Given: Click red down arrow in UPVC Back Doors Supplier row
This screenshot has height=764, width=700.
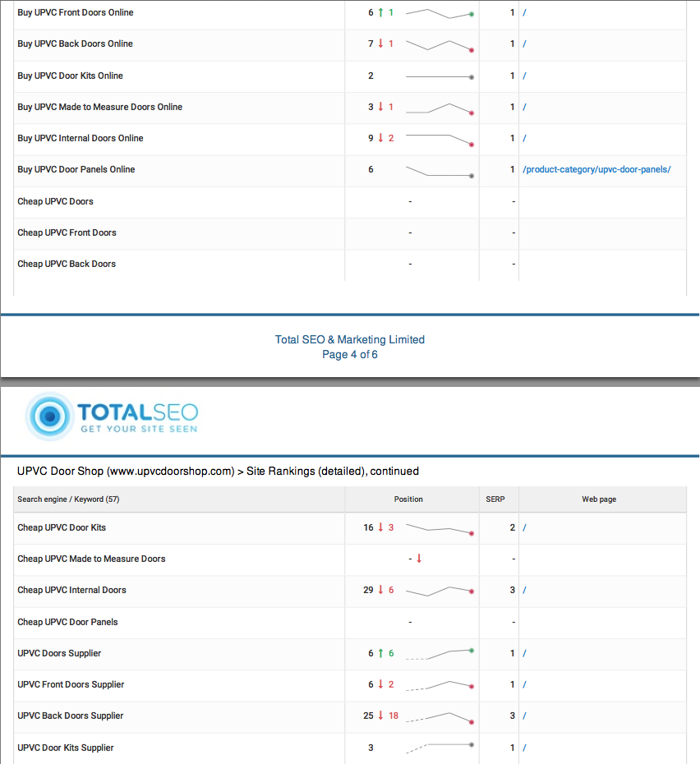Looking at the screenshot, I should tap(380, 716).
